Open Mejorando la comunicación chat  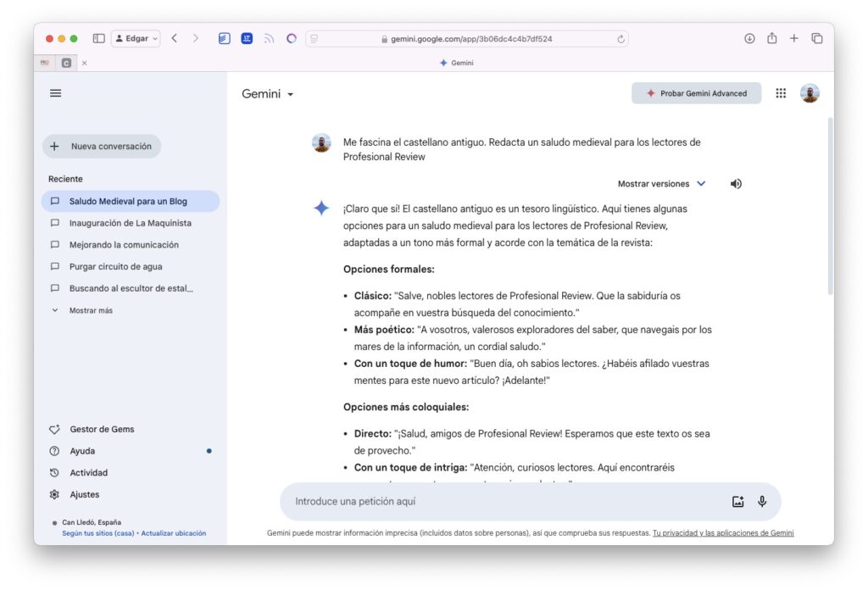tap(131, 245)
